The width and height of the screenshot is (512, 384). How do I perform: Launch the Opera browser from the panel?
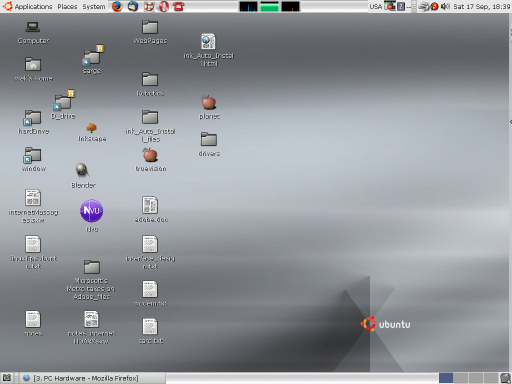tap(164, 6)
